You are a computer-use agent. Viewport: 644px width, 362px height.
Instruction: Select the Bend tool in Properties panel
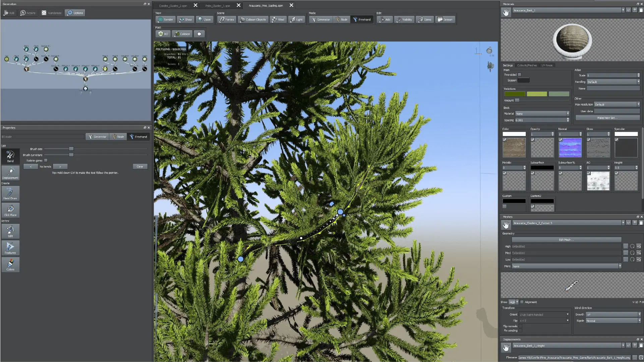(x=10, y=156)
